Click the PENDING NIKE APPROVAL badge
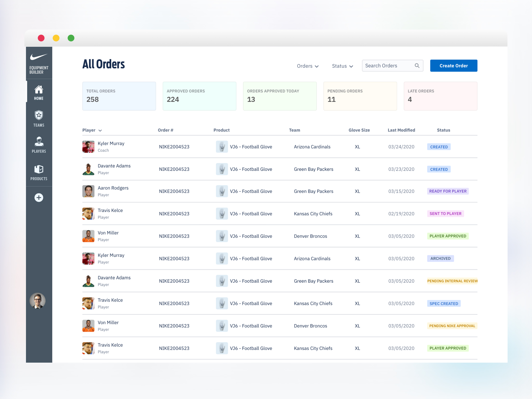 point(452,326)
